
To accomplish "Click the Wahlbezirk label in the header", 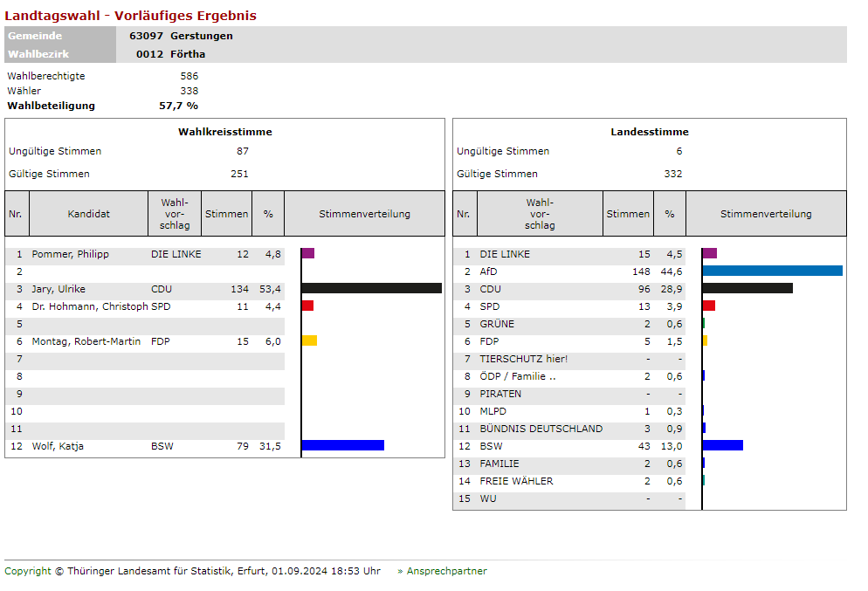I will (38, 53).
